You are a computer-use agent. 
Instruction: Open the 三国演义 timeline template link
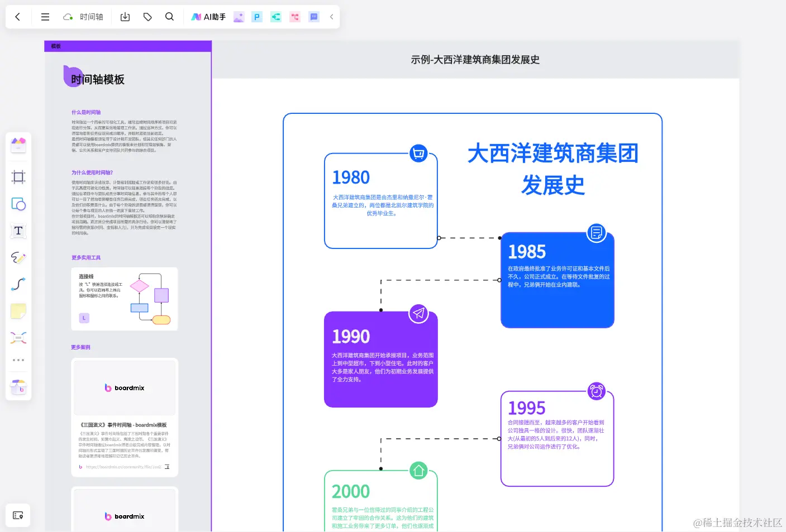(124, 425)
